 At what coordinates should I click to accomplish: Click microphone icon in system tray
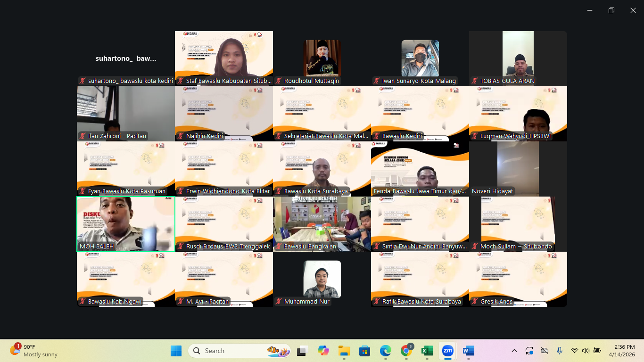(560, 351)
